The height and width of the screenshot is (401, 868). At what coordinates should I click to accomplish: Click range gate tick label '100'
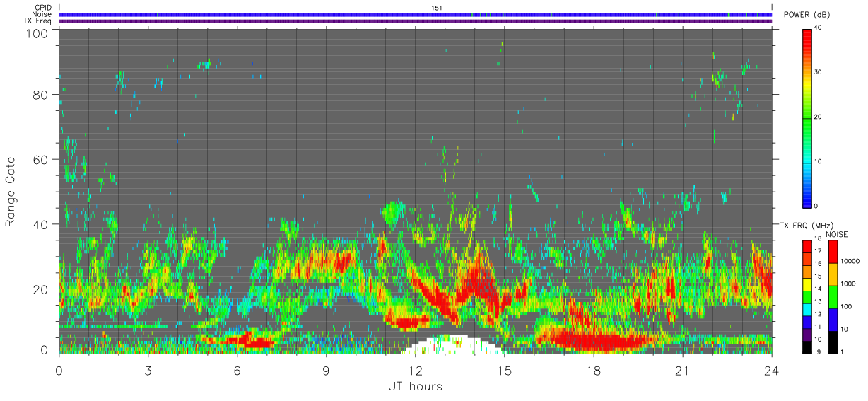(38, 33)
